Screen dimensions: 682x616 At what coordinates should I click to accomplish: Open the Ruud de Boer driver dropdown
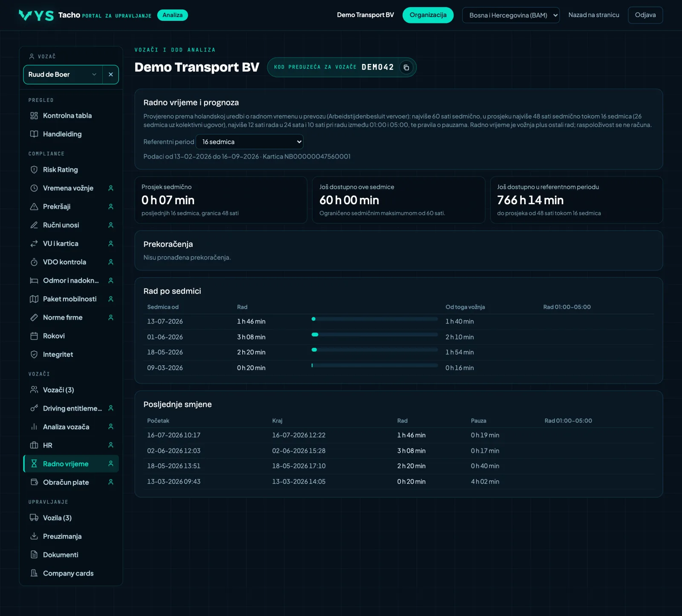(x=63, y=75)
